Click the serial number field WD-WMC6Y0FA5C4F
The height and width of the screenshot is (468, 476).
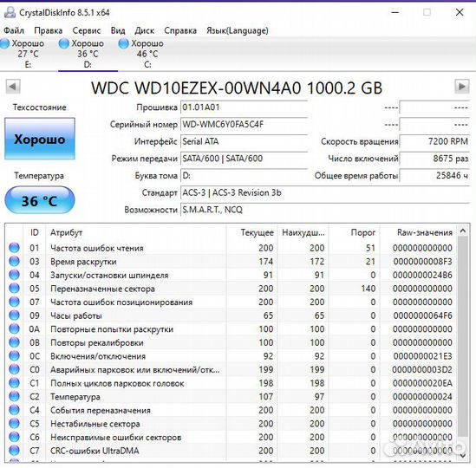click(245, 125)
